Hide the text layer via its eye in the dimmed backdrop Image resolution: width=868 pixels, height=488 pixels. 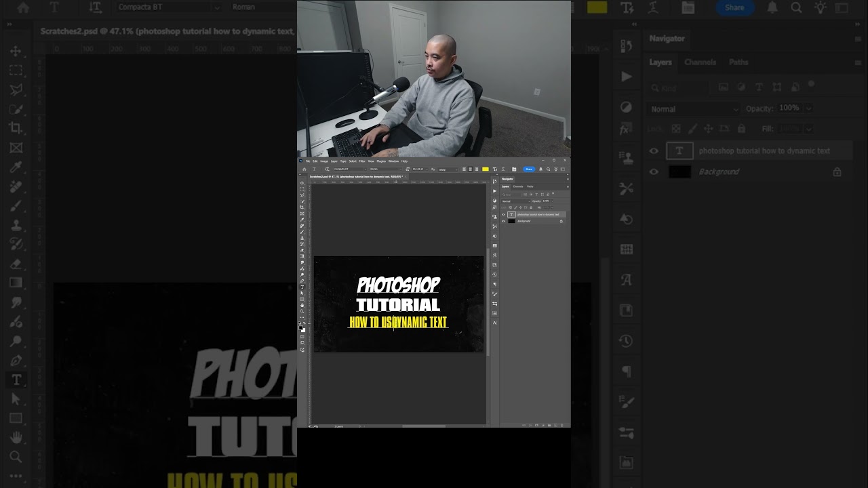[654, 151]
